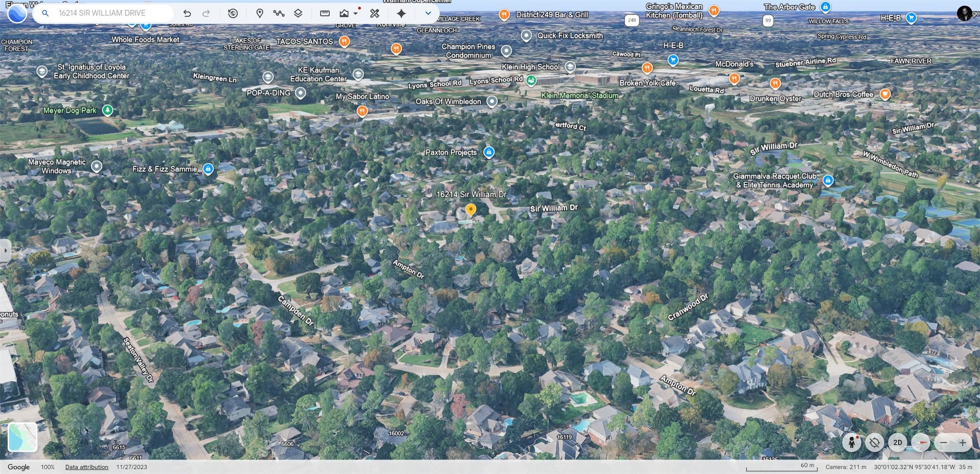Expand the left side panel arrow

pos(5,251)
